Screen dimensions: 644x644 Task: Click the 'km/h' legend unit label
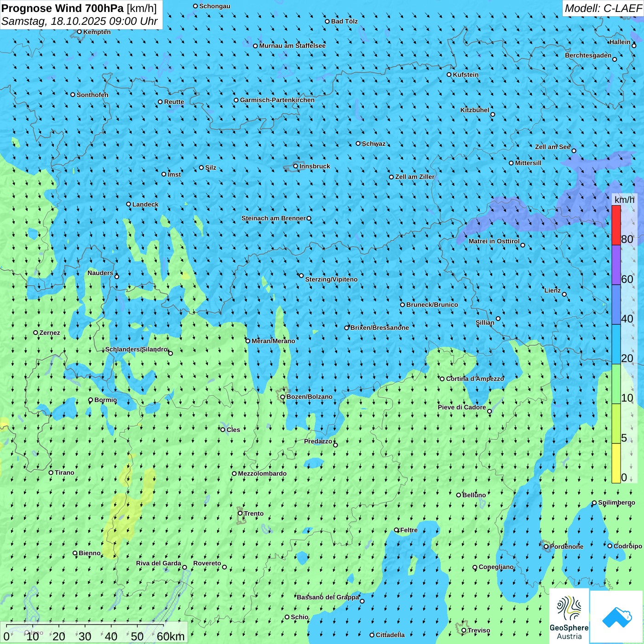pos(624,200)
